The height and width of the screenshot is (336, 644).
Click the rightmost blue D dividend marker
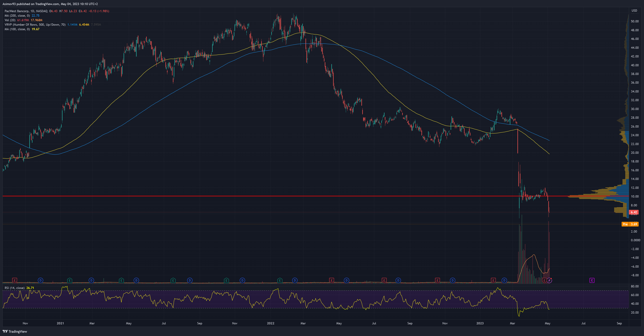pyautogui.click(x=504, y=280)
